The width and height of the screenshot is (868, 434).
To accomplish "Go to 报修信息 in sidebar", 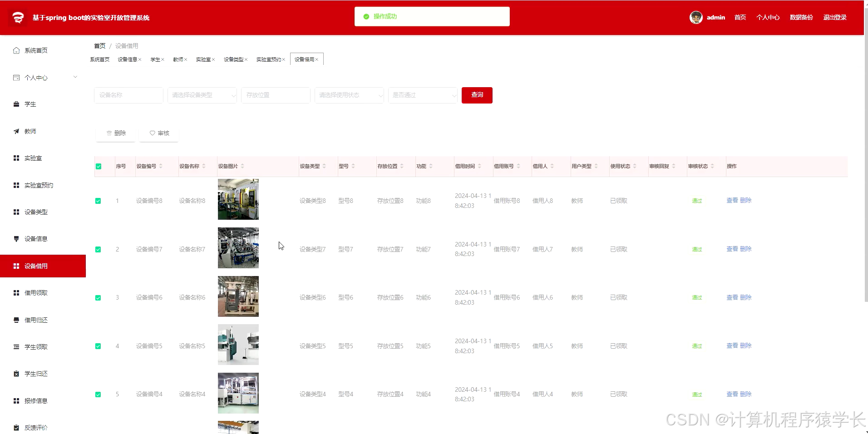I will (x=43, y=401).
